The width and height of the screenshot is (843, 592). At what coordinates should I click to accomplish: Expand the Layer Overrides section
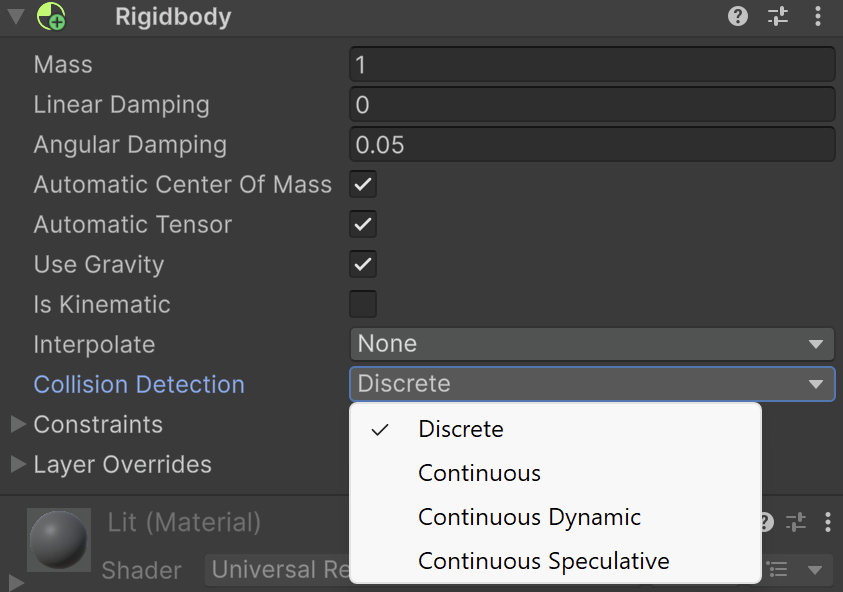point(18,465)
